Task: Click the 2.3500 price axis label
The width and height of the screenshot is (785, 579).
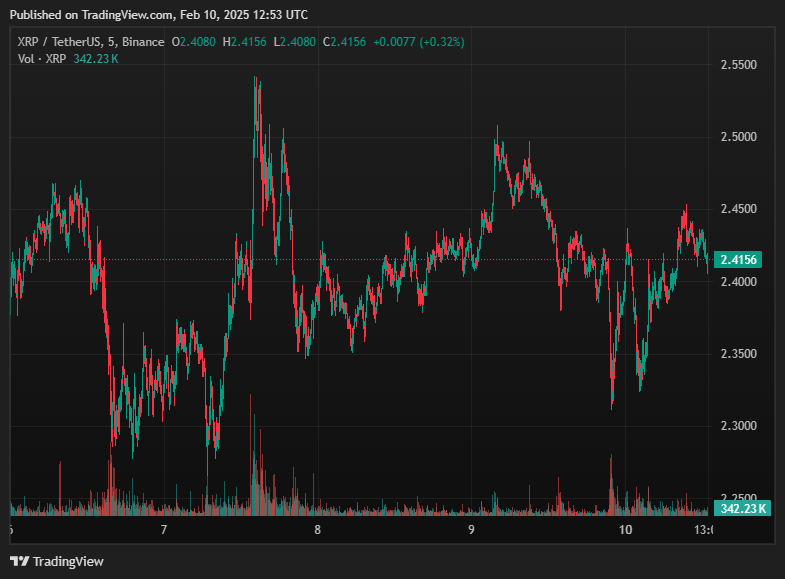Action: 738,353
